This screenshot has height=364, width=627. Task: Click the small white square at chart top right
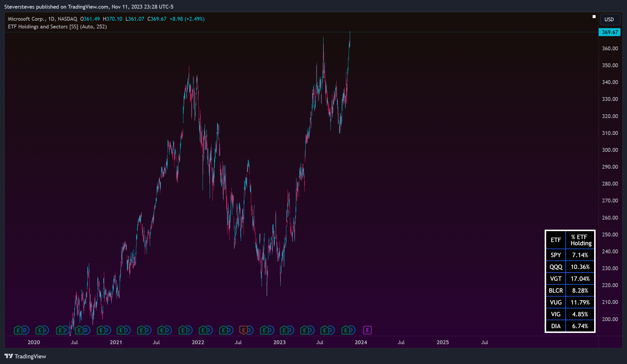594,17
